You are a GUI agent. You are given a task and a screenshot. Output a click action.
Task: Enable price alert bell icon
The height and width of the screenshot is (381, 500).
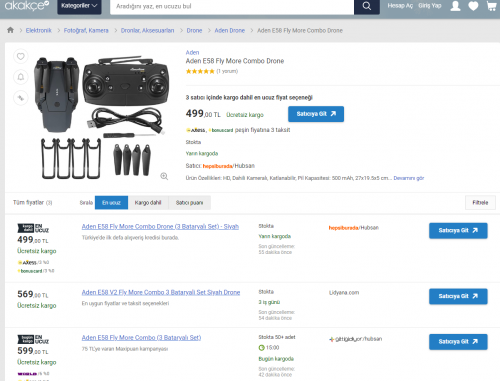tap(21, 77)
